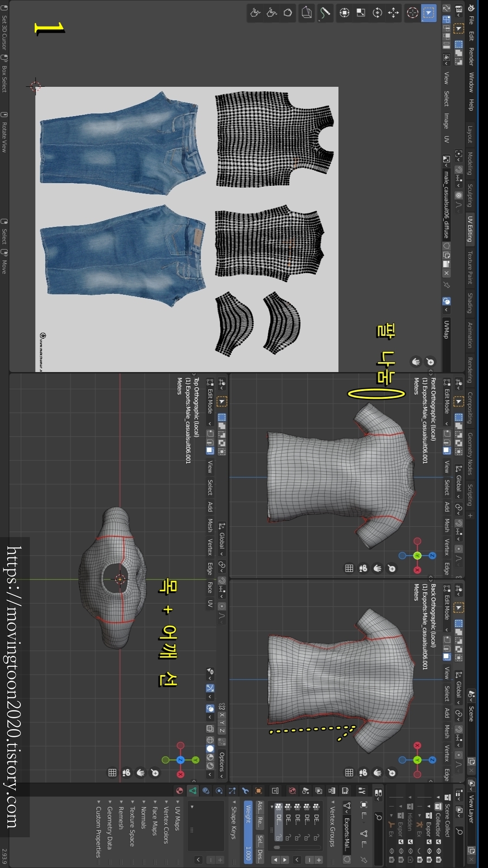The width and height of the screenshot is (488, 868).
Task: Open Global orientation dropdown in Top Orthographic viewport
Action: 222,540
